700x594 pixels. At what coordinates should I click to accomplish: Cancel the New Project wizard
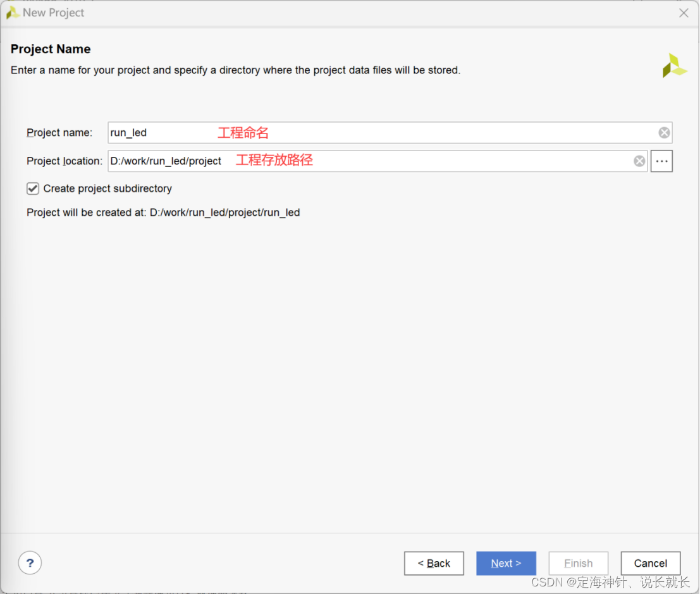pyautogui.click(x=651, y=563)
